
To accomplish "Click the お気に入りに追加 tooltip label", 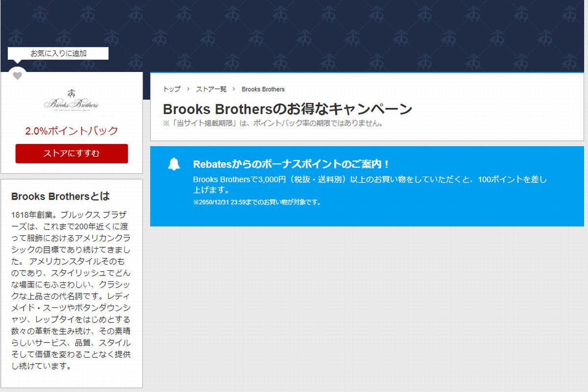I will point(58,53).
